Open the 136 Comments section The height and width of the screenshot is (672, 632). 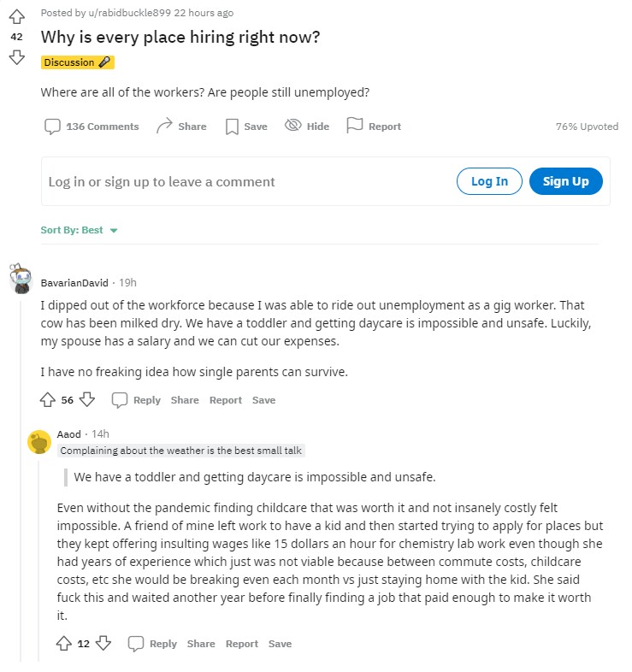coord(92,127)
